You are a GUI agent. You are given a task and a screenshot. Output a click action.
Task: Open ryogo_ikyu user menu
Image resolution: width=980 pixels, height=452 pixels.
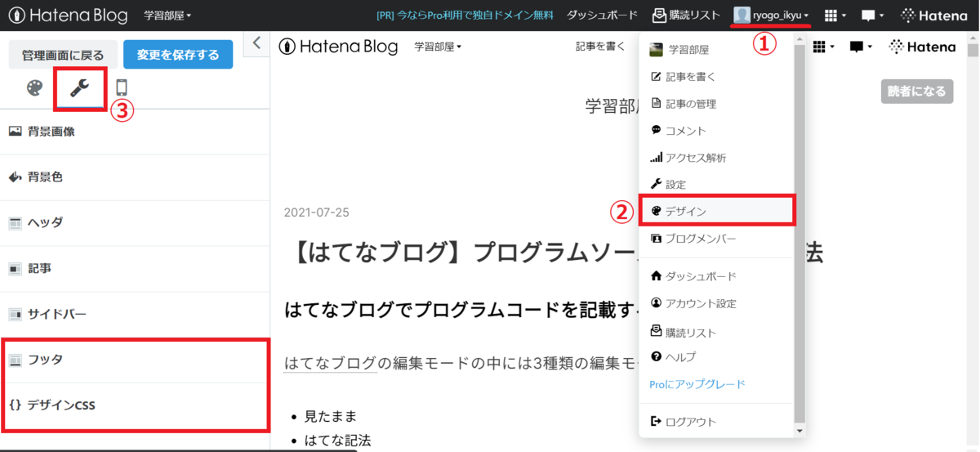click(772, 15)
